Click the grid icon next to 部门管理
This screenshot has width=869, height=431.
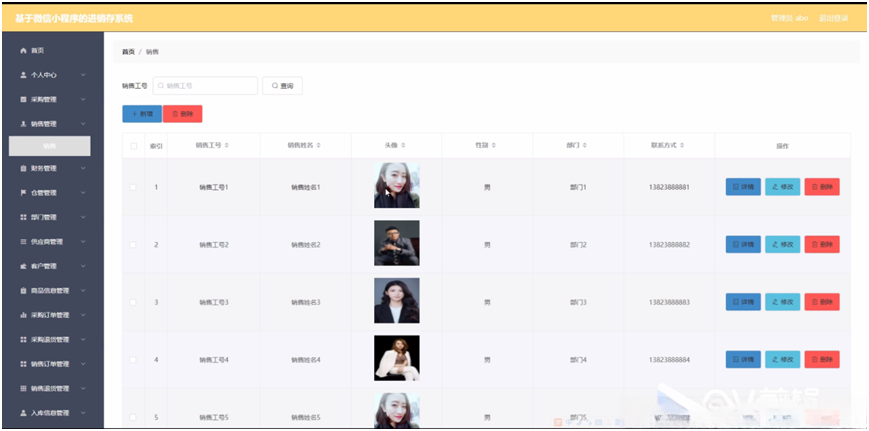tap(23, 217)
